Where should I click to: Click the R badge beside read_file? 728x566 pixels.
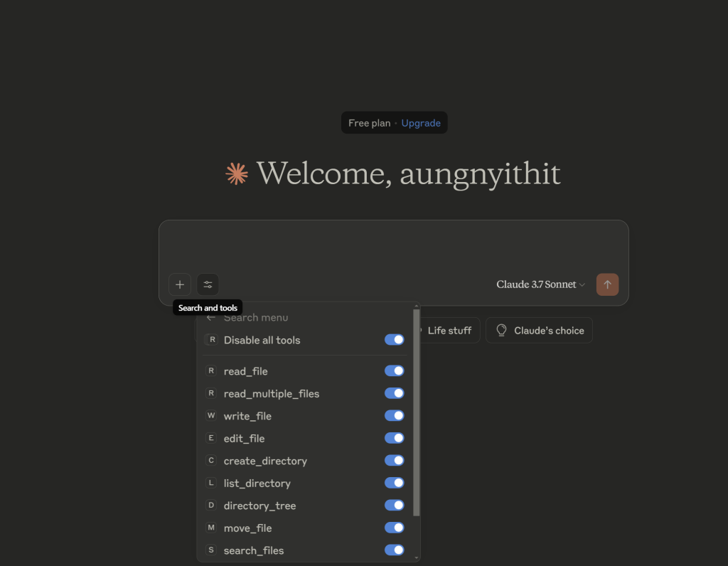point(211,370)
